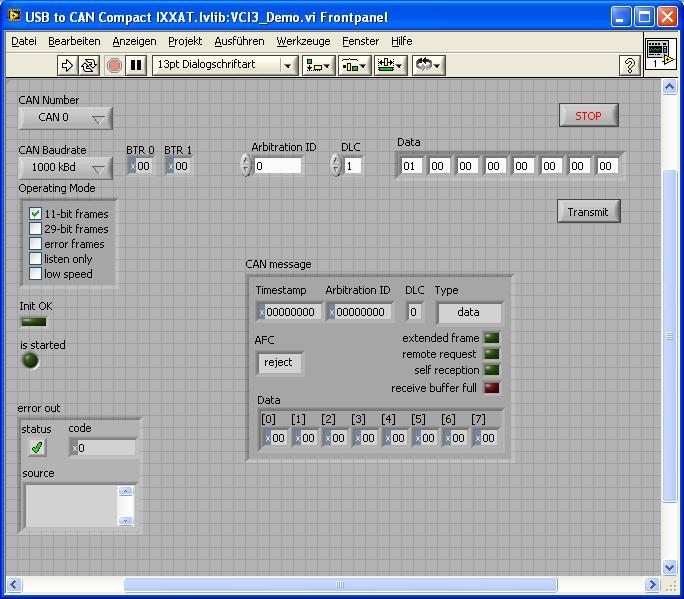Click the Transmit button
This screenshot has width=684, height=599.
(x=588, y=212)
